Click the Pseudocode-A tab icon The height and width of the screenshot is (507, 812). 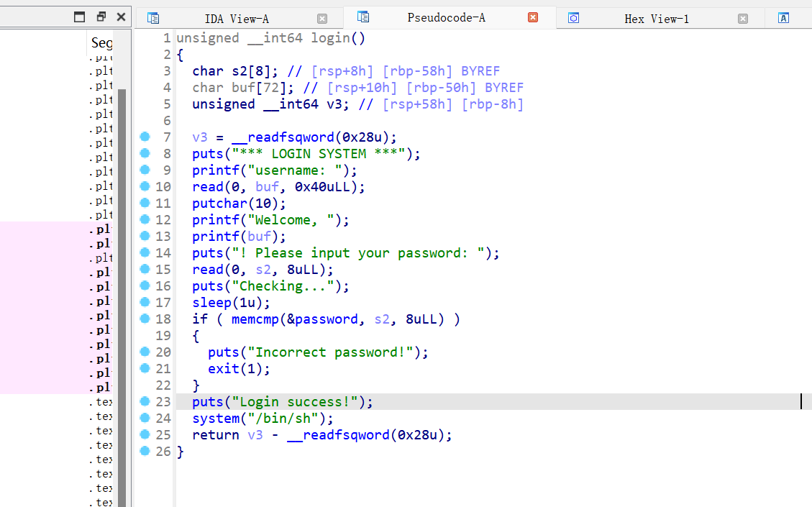tap(363, 17)
